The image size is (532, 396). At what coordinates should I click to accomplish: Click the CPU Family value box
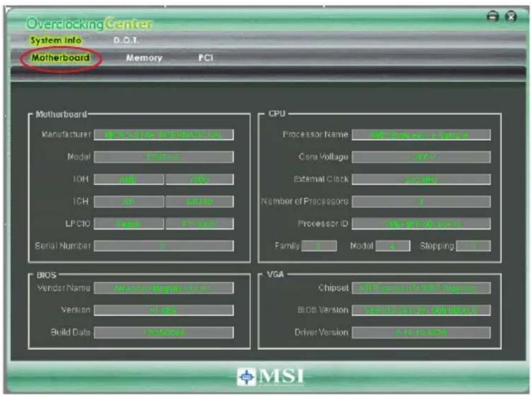(x=319, y=246)
